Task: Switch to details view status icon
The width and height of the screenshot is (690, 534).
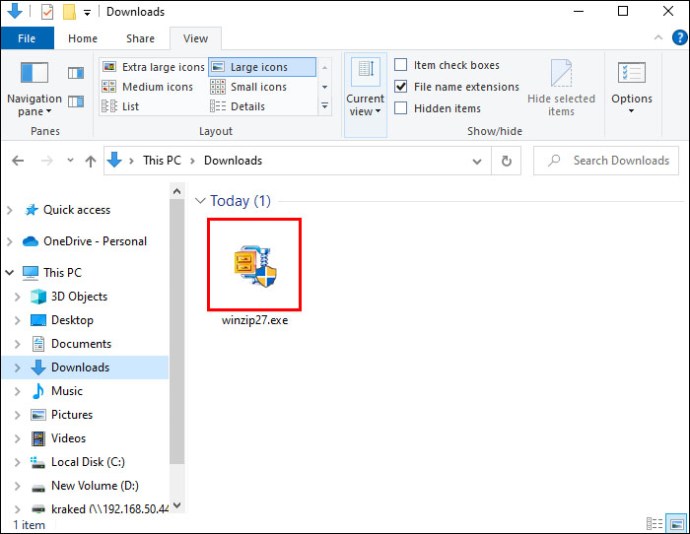Action: click(x=654, y=524)
